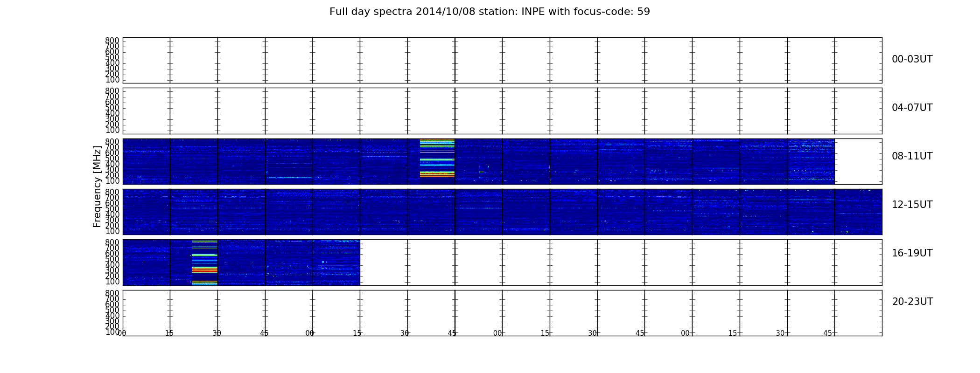Select the "08-11UT" row label
The height and width of the screenshot is (373, 980).
(912, 156)
